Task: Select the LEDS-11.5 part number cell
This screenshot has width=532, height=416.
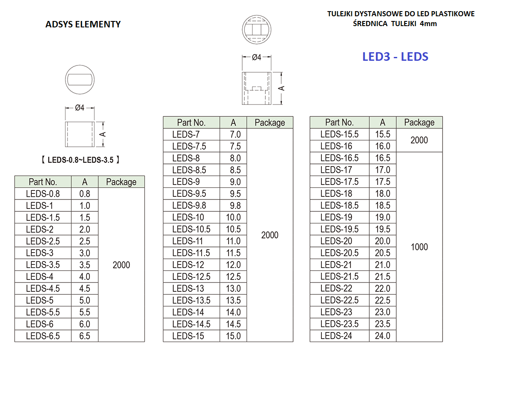Action: tap(191, 253)
